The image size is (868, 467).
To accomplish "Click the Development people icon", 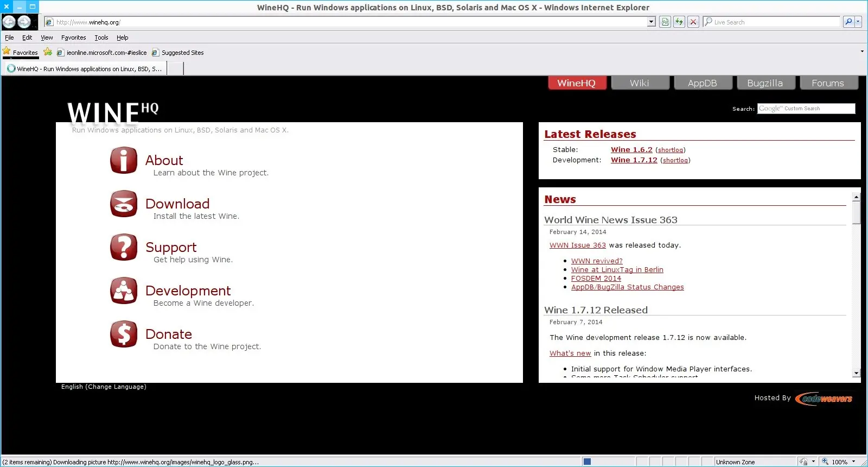I will 124,291.
